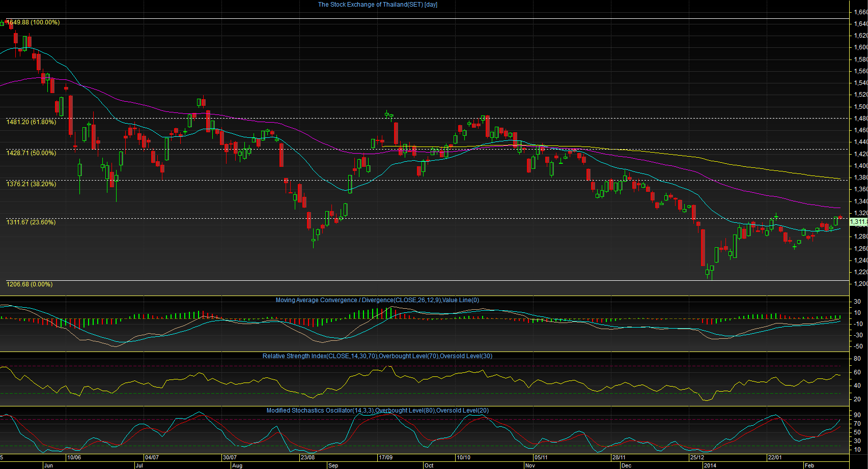Select the Sep month label on the time axis

pos(333,465)
